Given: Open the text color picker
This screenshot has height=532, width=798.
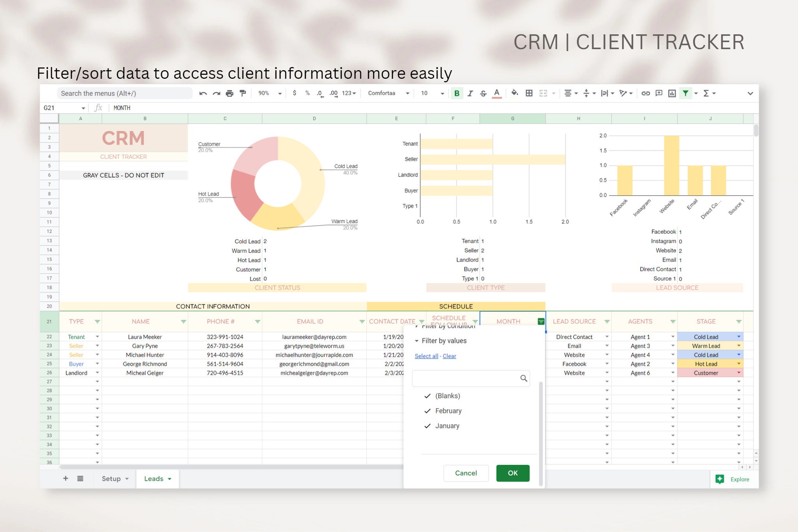Looking at the screenshot, I should coord(496,93).
